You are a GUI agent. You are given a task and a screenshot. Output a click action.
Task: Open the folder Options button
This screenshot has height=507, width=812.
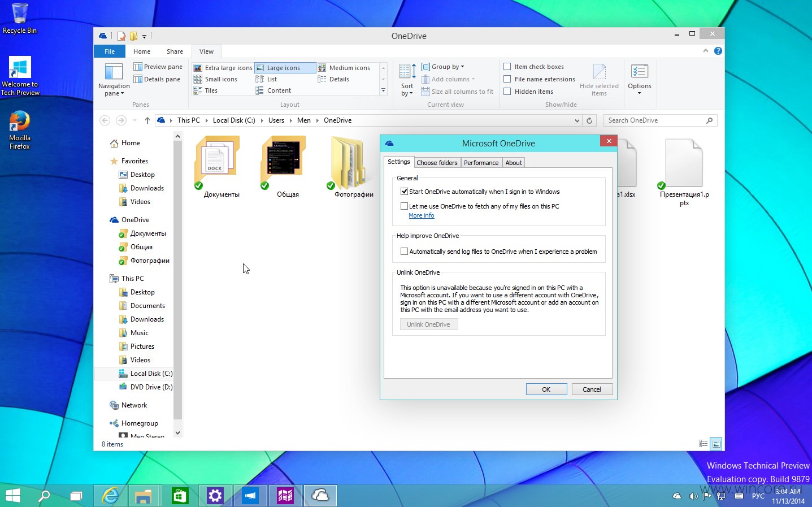[x=640, y=79]
